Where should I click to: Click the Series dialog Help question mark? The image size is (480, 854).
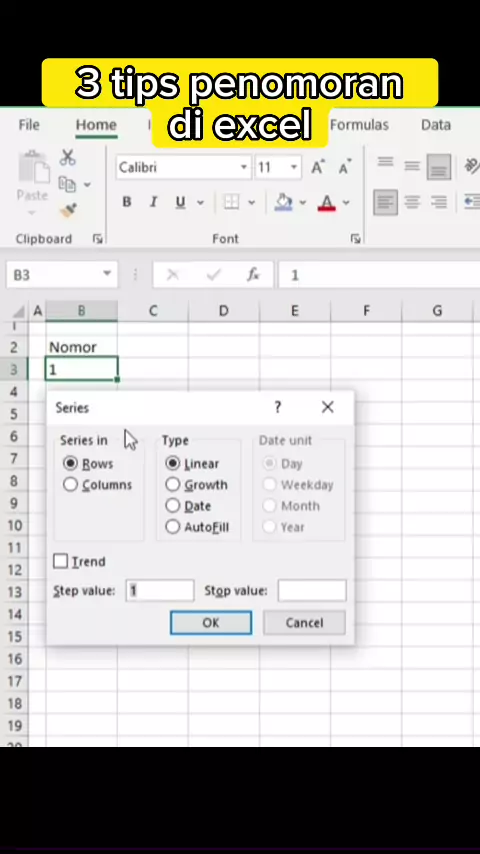[x=278, y=407]
